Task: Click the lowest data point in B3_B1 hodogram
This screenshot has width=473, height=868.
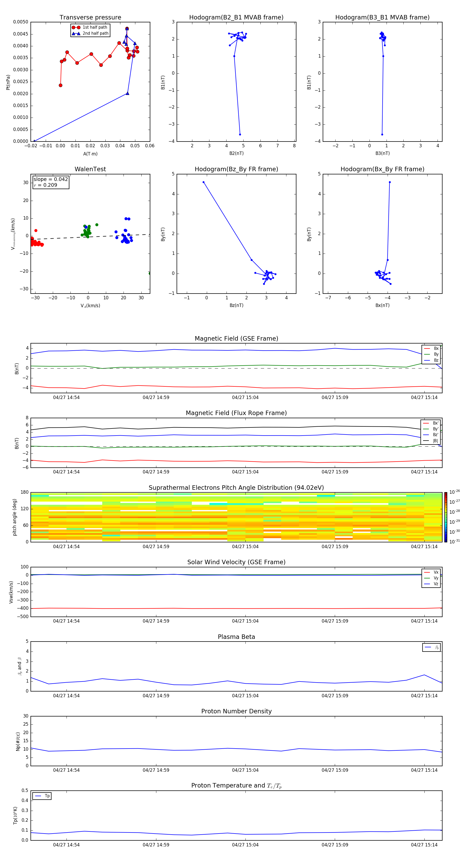Action: (x=382, y=134)
